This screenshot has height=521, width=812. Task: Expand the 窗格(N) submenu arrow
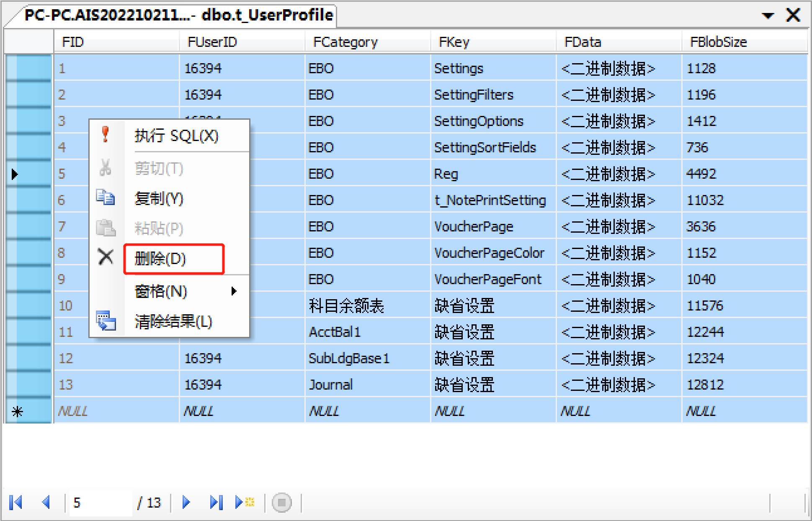[234, 291]
